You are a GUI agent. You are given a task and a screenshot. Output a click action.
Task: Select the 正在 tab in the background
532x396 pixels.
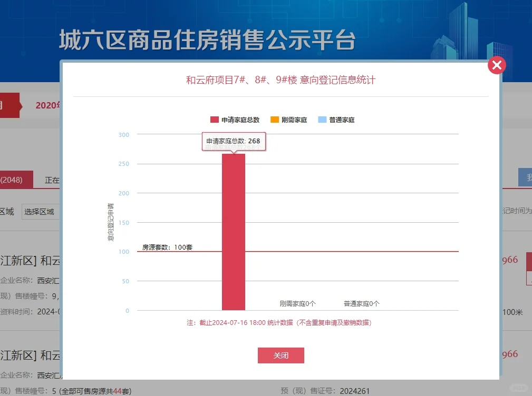[52, 180]
